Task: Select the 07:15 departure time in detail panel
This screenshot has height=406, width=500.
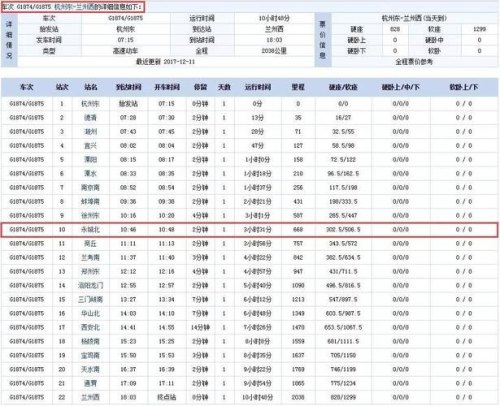Action: (126, 40)
